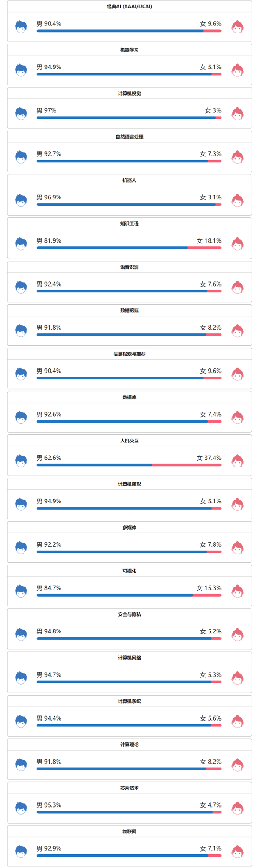
Task: Click the male avatar in 机器学习 card
Action: 21,70
